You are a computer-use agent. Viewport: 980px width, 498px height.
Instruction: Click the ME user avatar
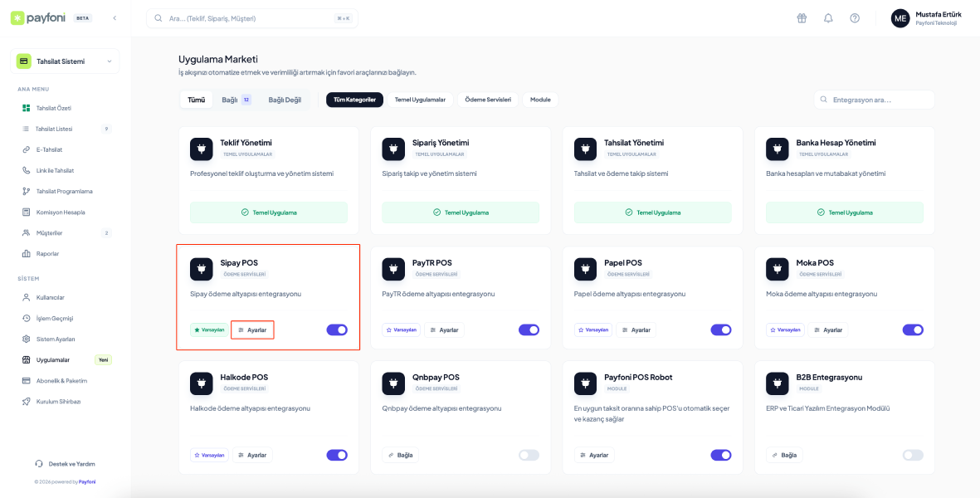pyautogui.click(x=900, y=18)
